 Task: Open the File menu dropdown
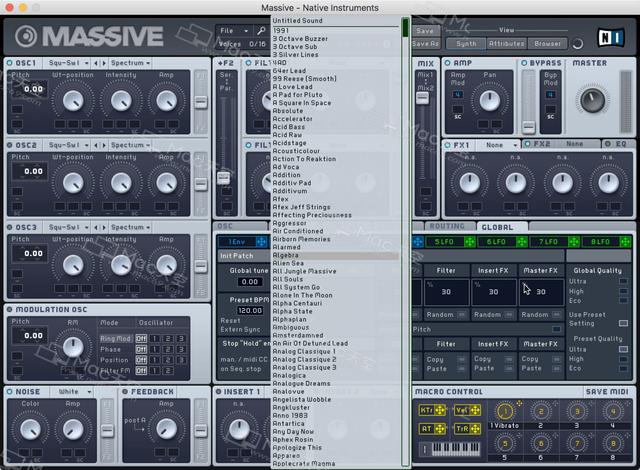tap(234, 31)
